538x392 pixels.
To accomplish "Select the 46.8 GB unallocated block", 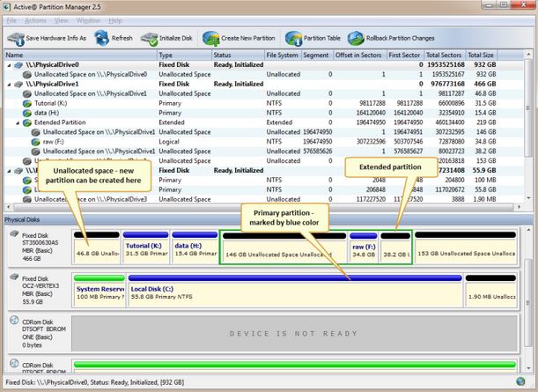I will (x=97, y=248).
